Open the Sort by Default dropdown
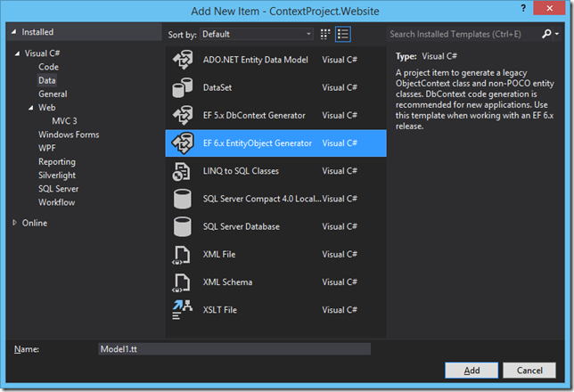 (x=257, y=35)
